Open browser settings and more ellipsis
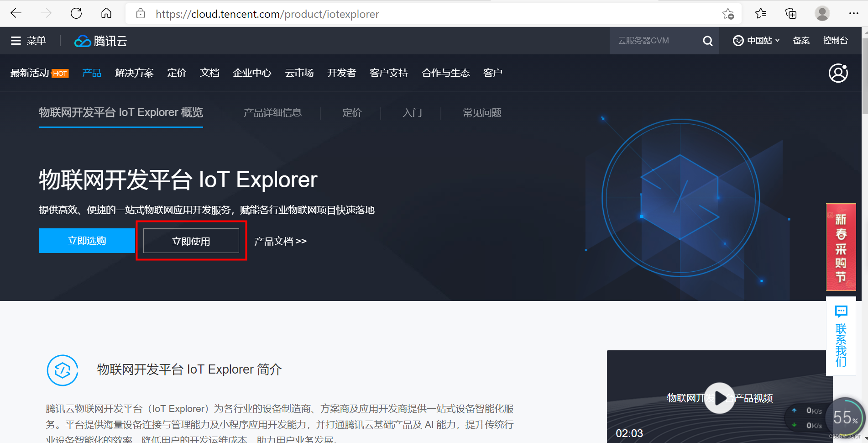This screenshot has width=868, height=443. [853, 14]
